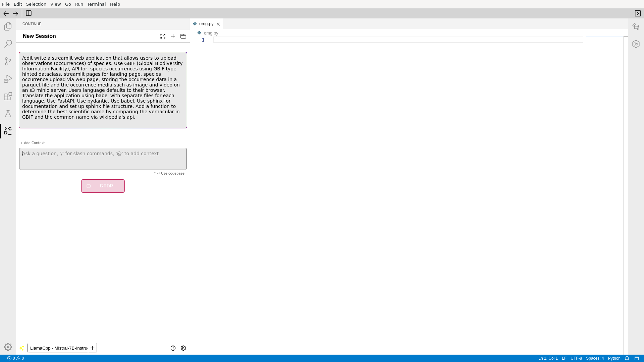Open the View menu
Image resolution: width=644 pixels, height=362 pixels.
point(56,4)
